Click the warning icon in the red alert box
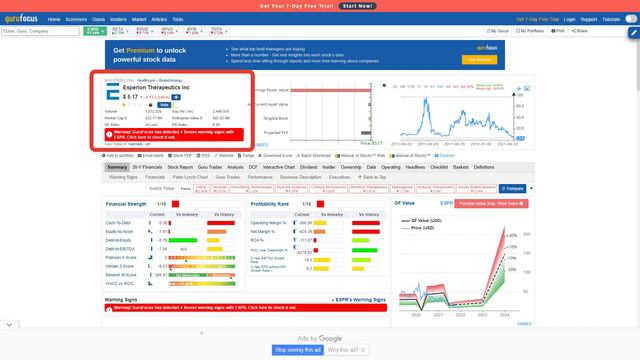 [x=109, y=134]
